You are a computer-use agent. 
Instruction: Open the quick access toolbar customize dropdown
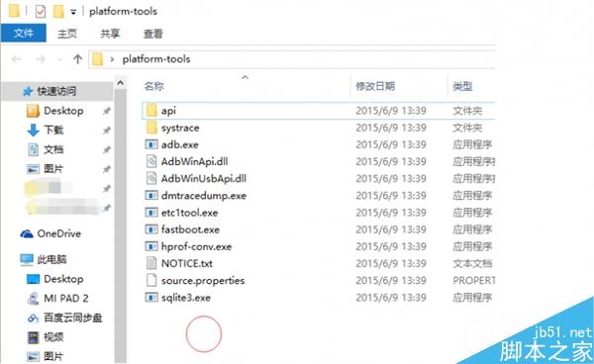(x=73, y=13)
